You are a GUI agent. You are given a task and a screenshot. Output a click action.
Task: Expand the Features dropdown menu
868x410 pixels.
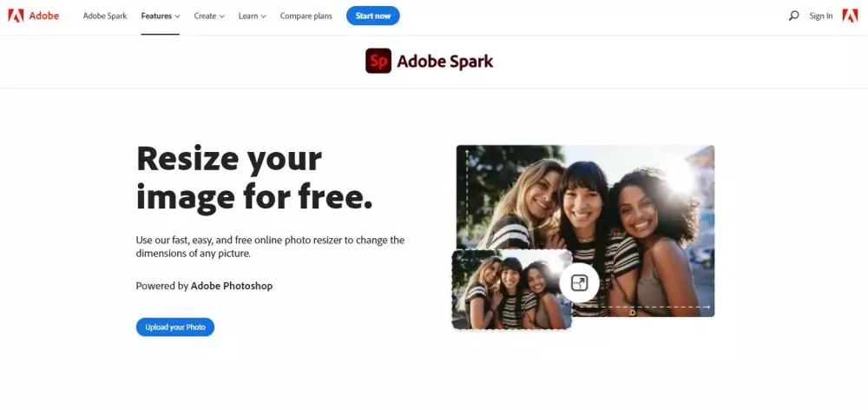point(161,16)
